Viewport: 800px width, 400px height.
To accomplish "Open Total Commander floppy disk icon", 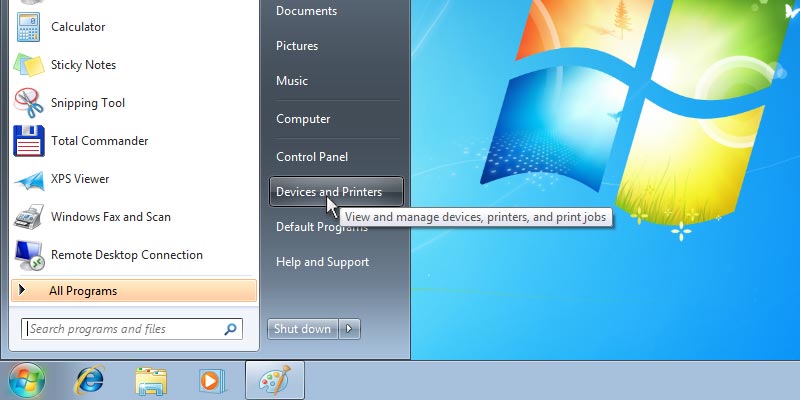I will pyautogui.click(x=28, y=141).
